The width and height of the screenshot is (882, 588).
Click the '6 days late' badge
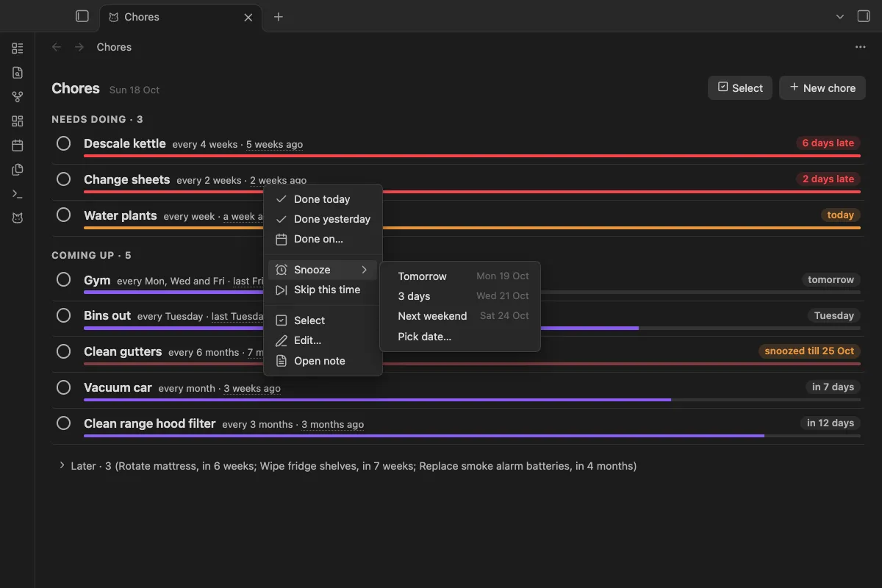[x=828, y=143]
